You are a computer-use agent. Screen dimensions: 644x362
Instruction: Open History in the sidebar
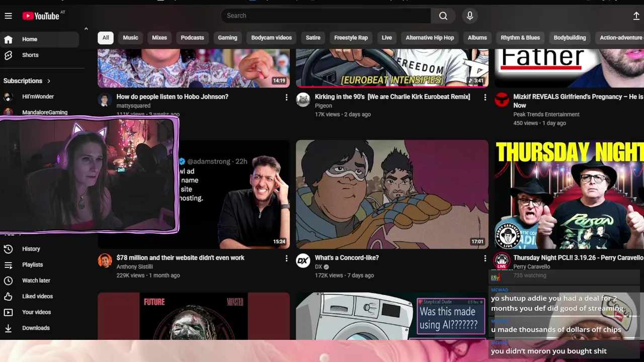tap(40, 249)
